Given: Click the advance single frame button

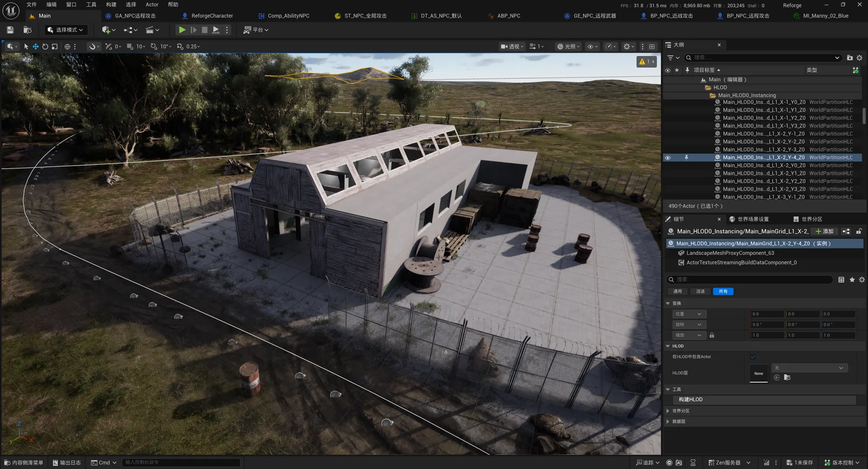Looking at the screenshot, I should click(193, 30).
